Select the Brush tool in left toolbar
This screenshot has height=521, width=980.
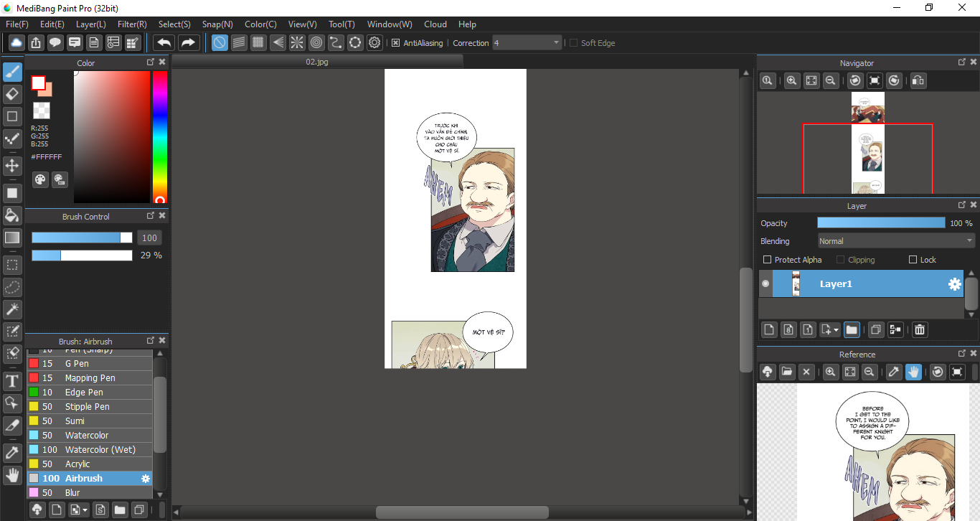coord(12,72)
